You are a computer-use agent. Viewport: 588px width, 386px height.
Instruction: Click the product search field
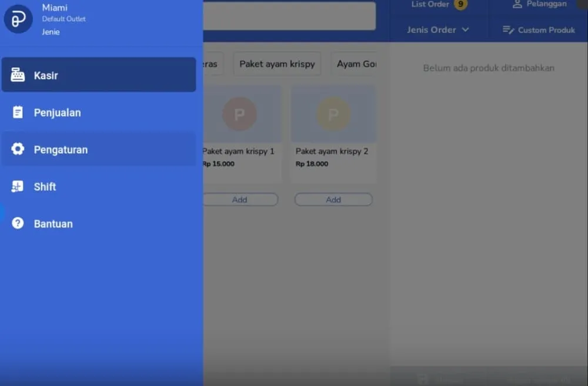click(289, 16)
